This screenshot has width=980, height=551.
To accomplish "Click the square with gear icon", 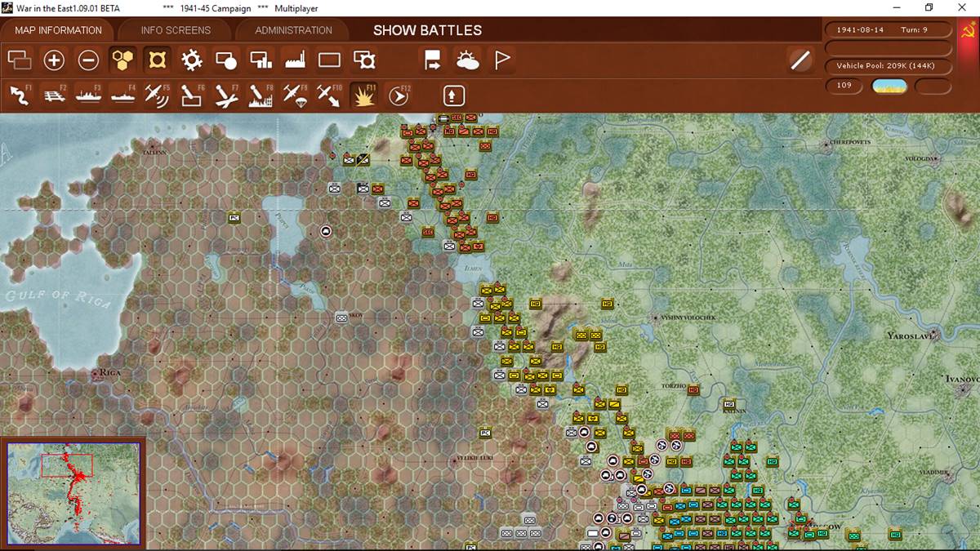I will tap(364, 60).
